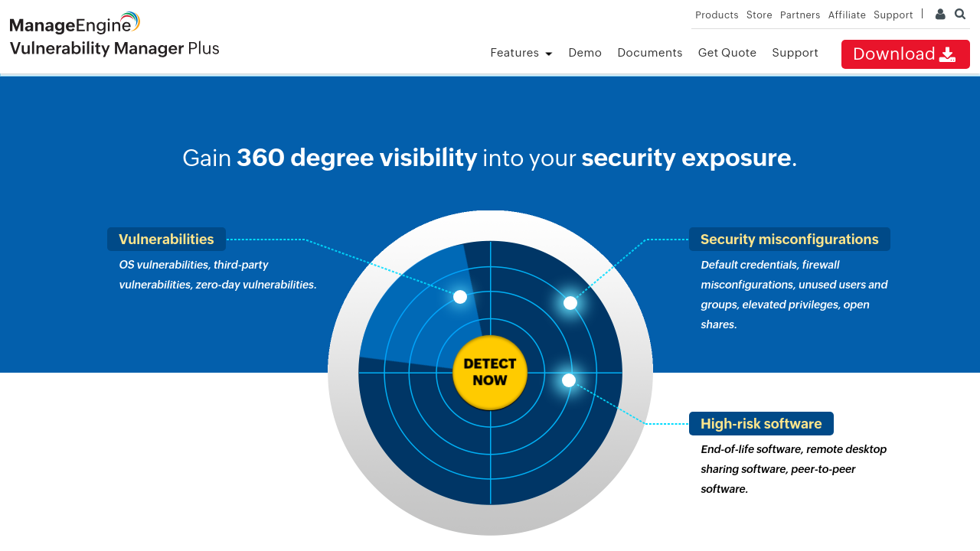The image size is (980, 551).
Task: Open the Demo page
Action: pos(585,53)
